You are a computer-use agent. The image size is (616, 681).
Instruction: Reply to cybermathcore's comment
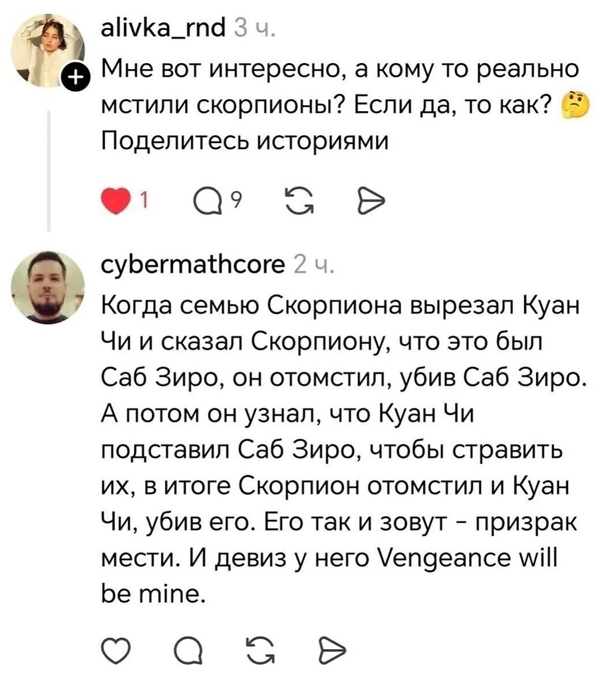tap(197, 647)
